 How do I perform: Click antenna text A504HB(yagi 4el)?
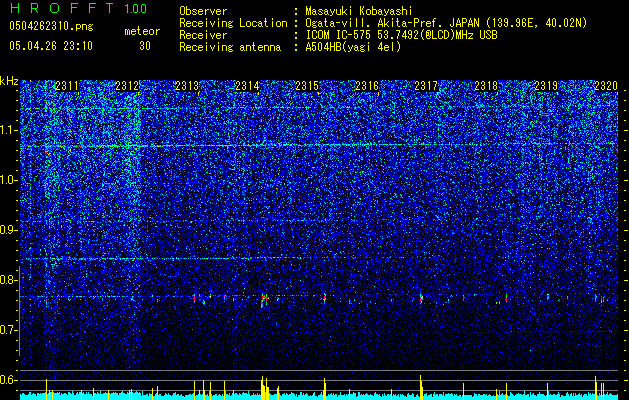coord(353,47)
